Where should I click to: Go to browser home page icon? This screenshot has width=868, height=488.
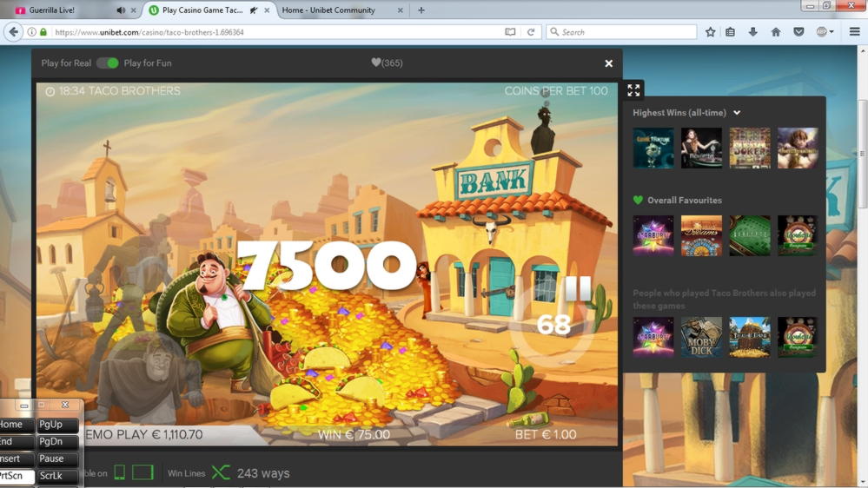(776, 32)
